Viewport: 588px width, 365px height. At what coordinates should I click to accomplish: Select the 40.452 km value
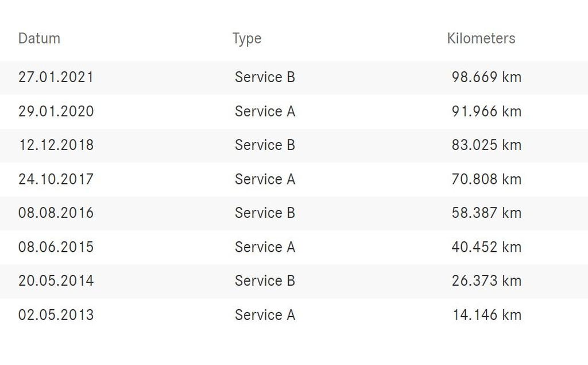[486, 247]
